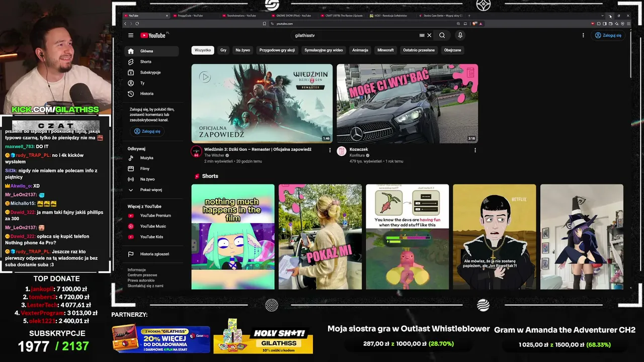
Task: Open the on-screen keyboard icon in search
Action: [422, 35]
